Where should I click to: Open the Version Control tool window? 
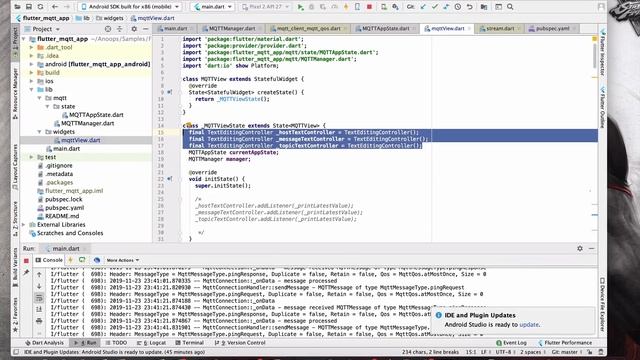pyautogui.click(x=240, y=343)
